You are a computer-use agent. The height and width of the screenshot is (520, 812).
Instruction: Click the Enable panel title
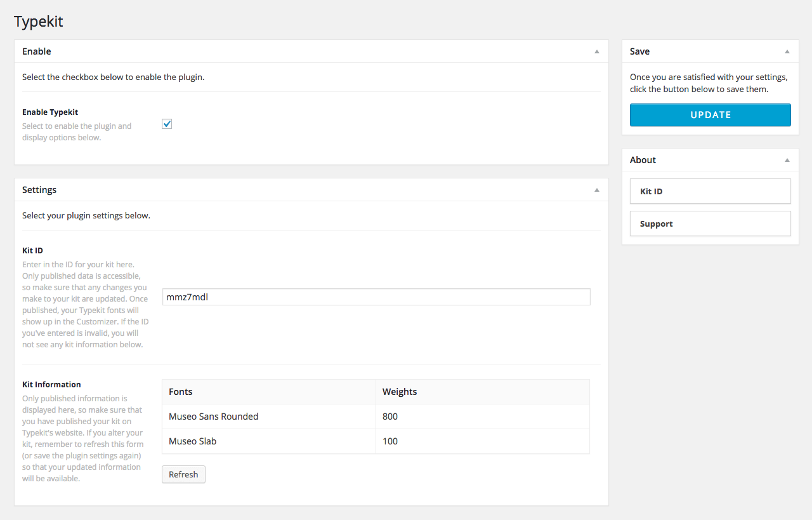(x=37, y=51)
